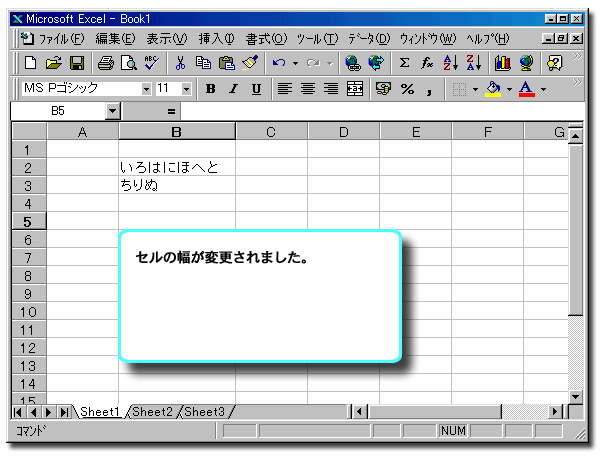The width and height of the screenshot is (600, 456).
Task: Open the Web toolbar globe icon
Action: (376, 63)
